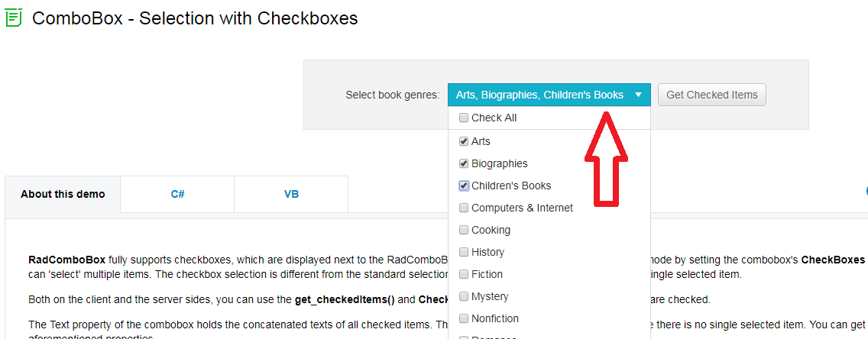Uncheck the Arts checkbox

tap(464, 142)
